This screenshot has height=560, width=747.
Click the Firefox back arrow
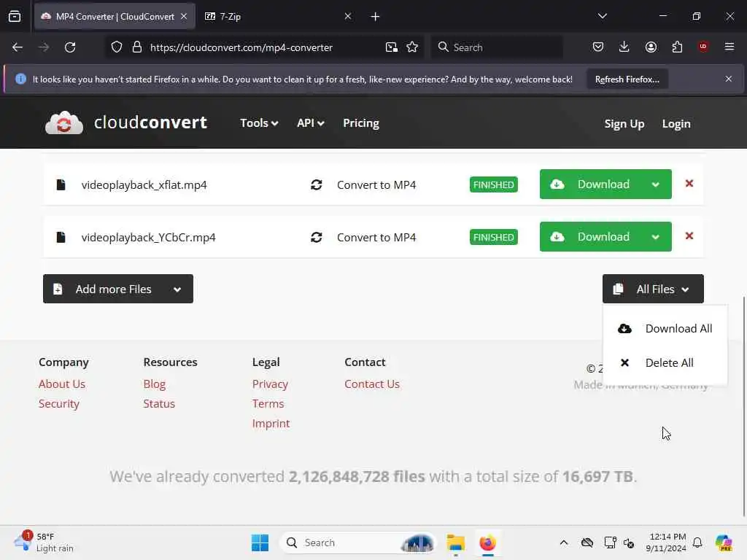click(x=18, y=47)
